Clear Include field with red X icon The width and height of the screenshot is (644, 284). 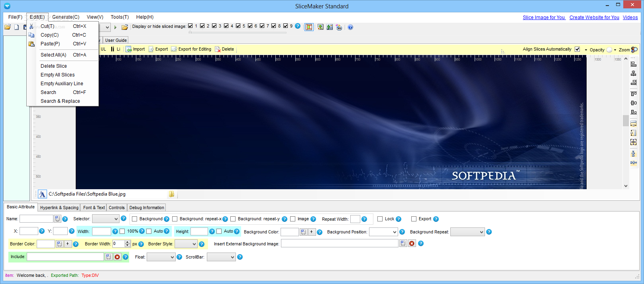tap(117, 257)
